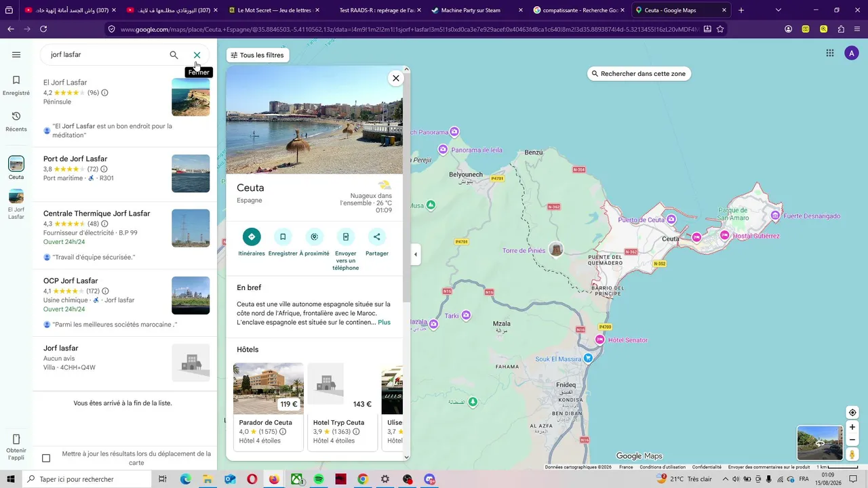The image size is (868, 488).
Task: Open Tous les filtres
Action: click(x=257, y=55)
